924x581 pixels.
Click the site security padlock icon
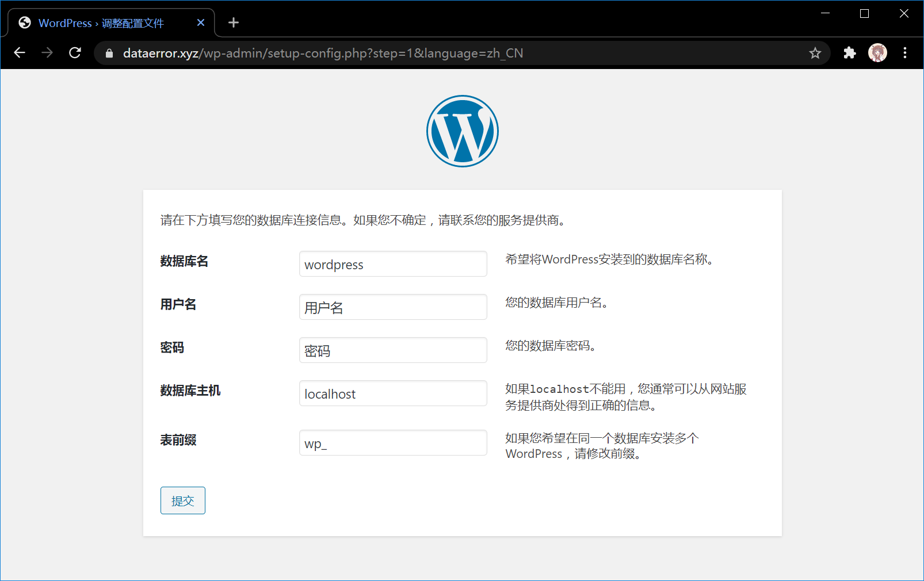[109, 53]
